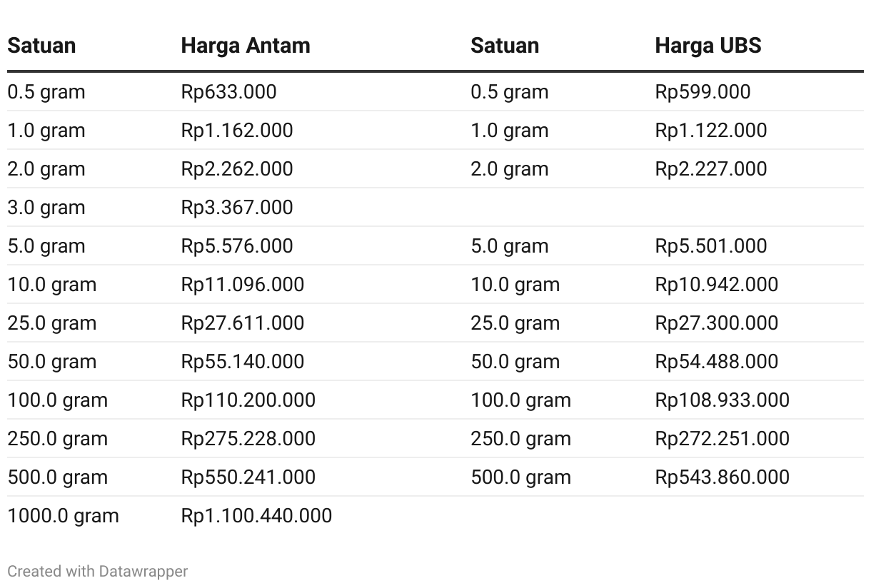Select the Rp1.100.440.000 price for 1000 gram
Viewport: 871px width, 588px height.
[256, 516]
